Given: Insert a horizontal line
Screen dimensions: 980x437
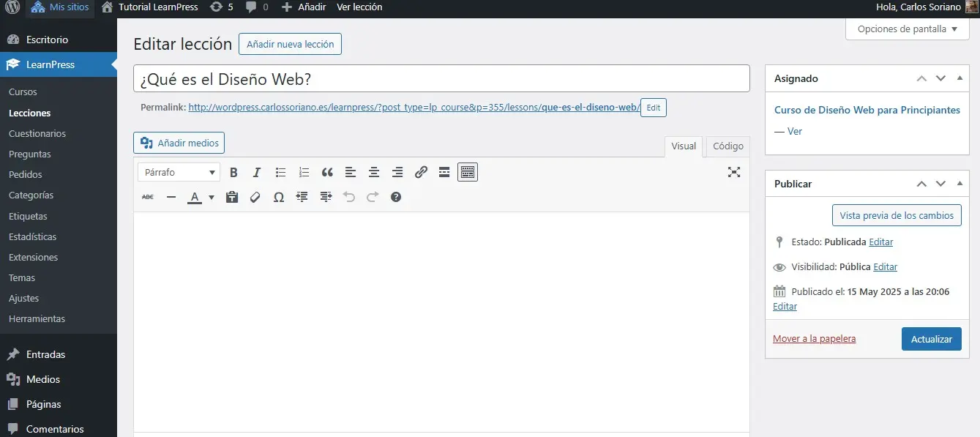Looking at the screenshot, I should coord(171,197).
